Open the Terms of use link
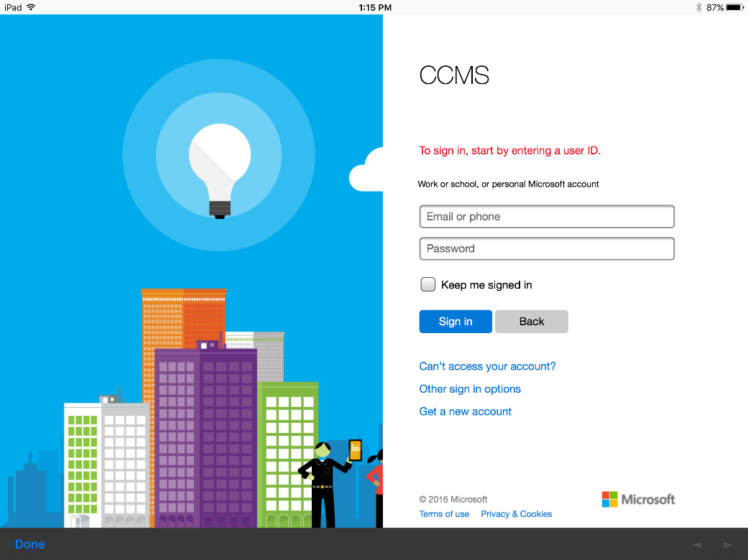This screenshot has width=748, height=560. [x=444, y=514]
